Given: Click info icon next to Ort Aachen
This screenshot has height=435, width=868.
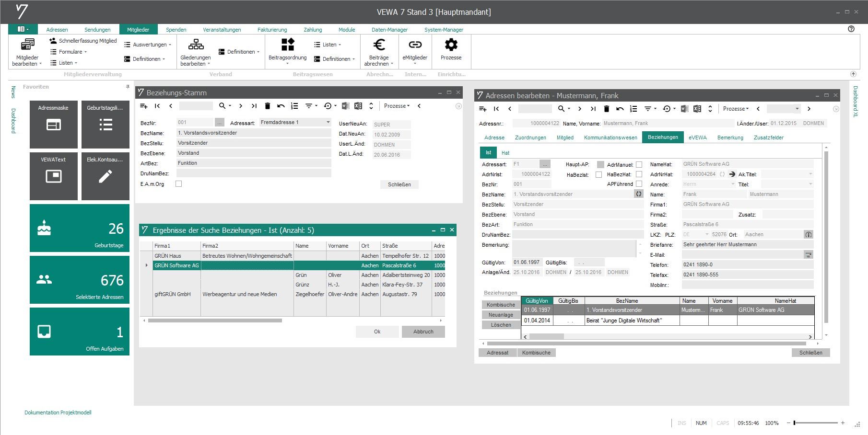Looking at the screenshot, I should [809, 234].
